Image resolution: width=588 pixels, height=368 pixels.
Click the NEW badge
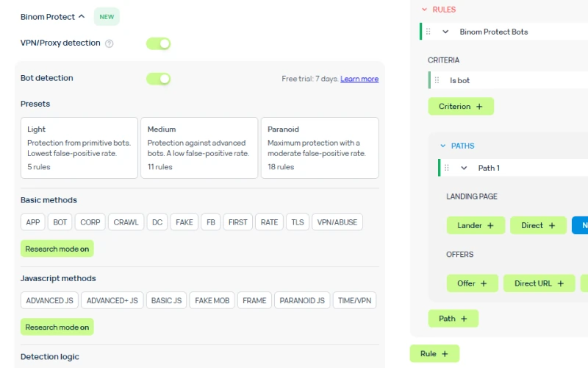click(x=107, y=17)
